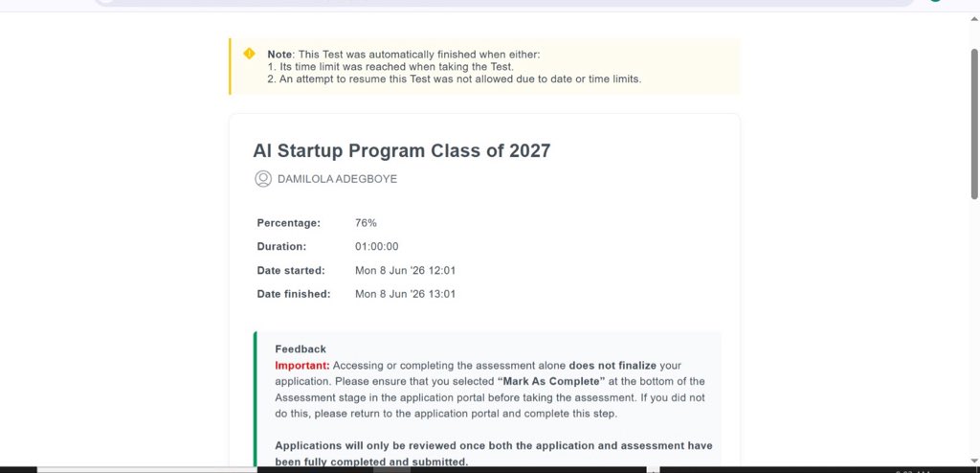Click the Date finished value Mon 8 Jun '26 13:01
This screenshot has width=980, height=473.
click(405, 294)
